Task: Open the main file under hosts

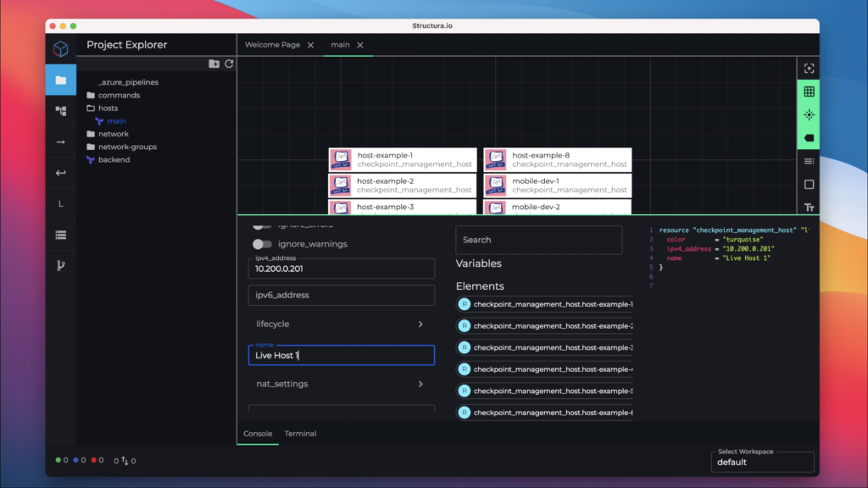Action: coord(111,120)
